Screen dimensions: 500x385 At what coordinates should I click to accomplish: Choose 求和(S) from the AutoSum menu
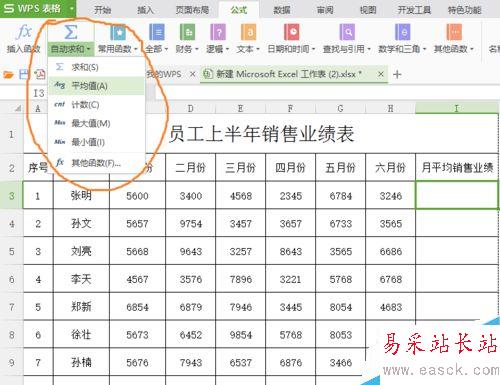coord(97,67)
